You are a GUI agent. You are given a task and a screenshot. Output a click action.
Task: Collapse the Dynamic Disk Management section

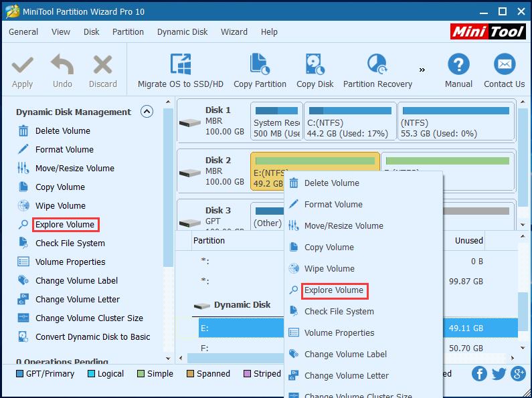[x=147, y=112]
